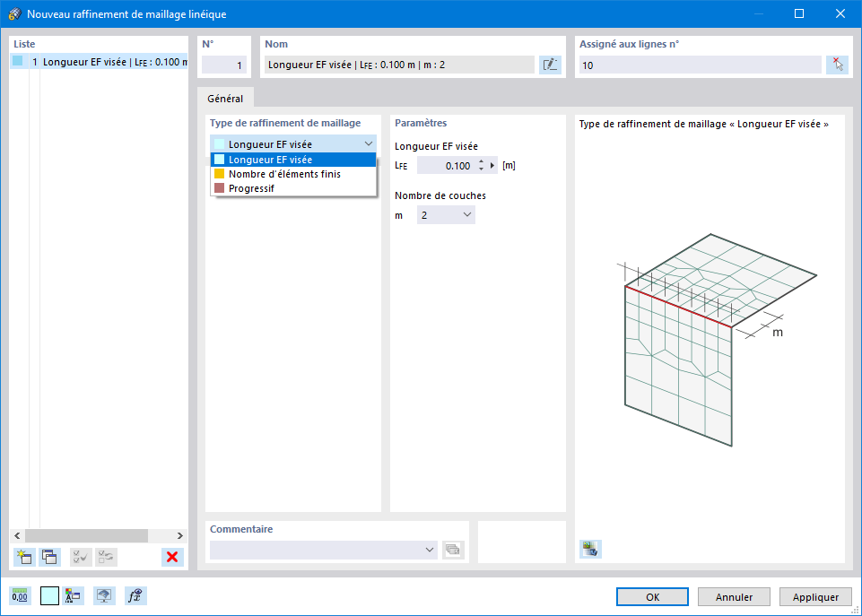862x616 pixels.
Task: Click the Annuler button
Action: coord(734,597)
